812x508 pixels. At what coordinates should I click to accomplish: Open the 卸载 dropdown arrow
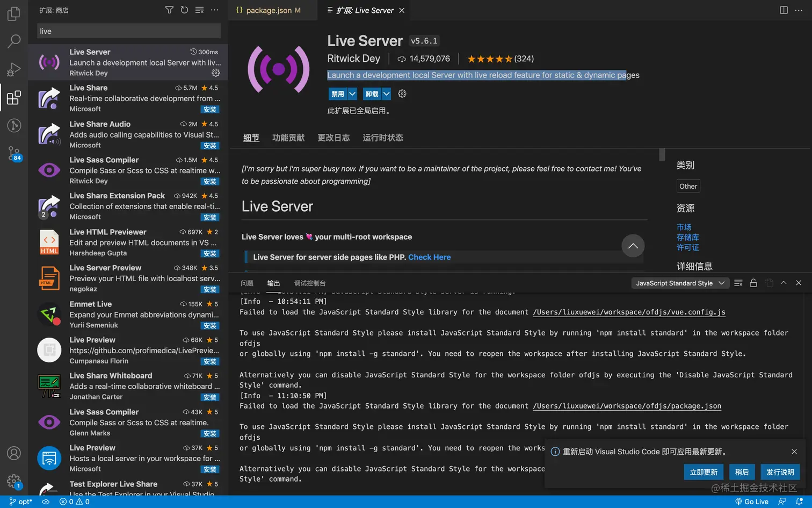(387, 94)
